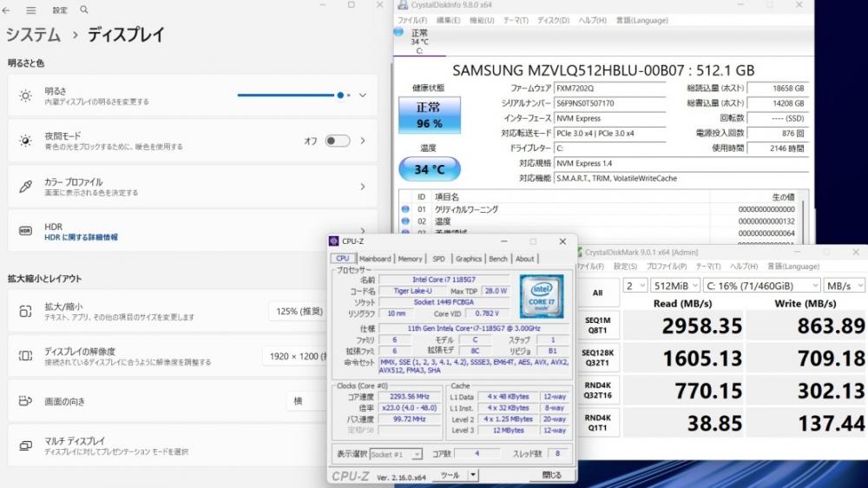This screenshot has width=868, height=488.
Task: Open テーマ(T) menu in CrystalDiskInfo
Action: pyautogui.click(x=516, y=21)
